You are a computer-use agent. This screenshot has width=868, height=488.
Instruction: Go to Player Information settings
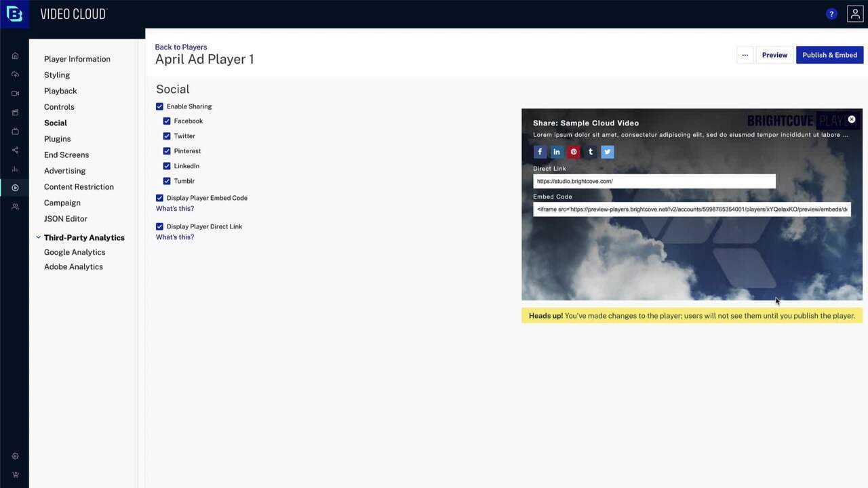pos(77,59)
